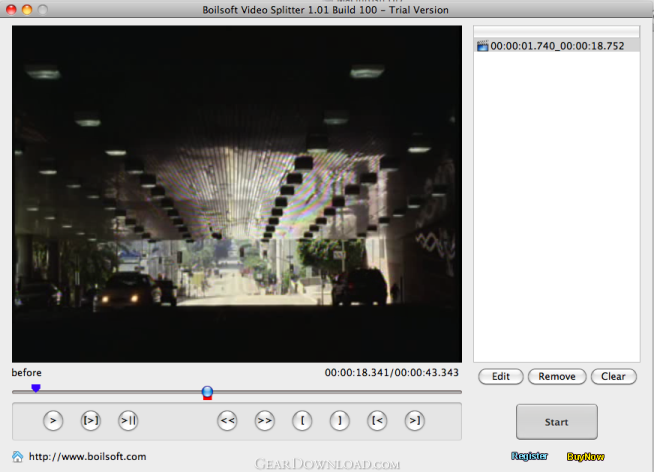This screenshot has width=654, height=472.
Task: Set end point with ] button
Action: (x=340, y=420)
